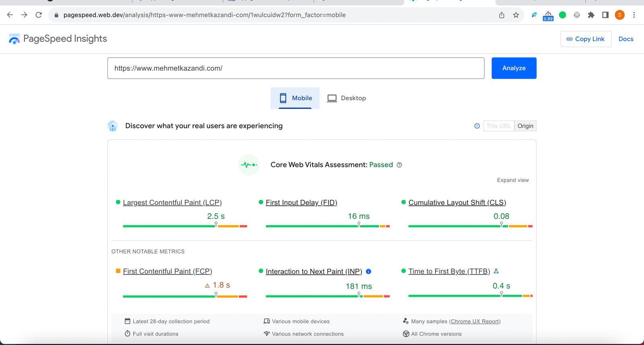Viewport: 644px width, 345px height.
Task: Switch data view to This URL
Action: (498, 126)
